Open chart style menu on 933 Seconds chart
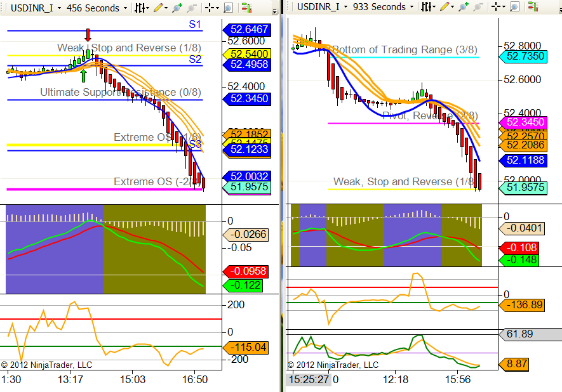 (428, 7)
